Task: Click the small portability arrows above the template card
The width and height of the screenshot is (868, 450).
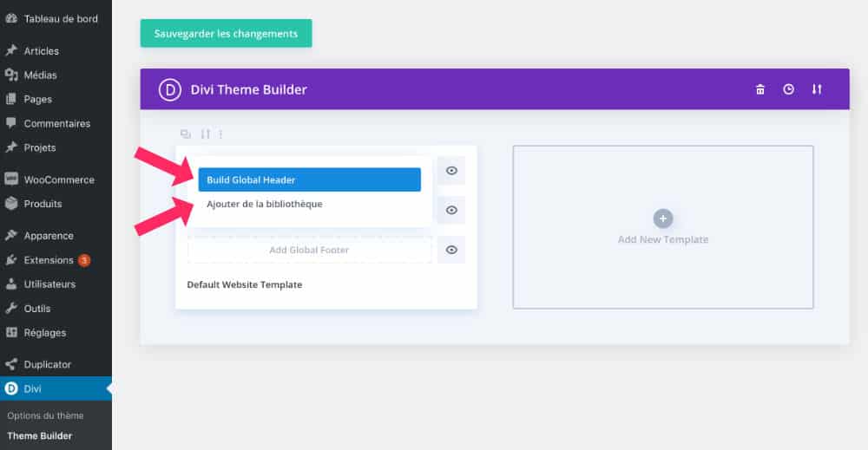Action: pos(206,134)
